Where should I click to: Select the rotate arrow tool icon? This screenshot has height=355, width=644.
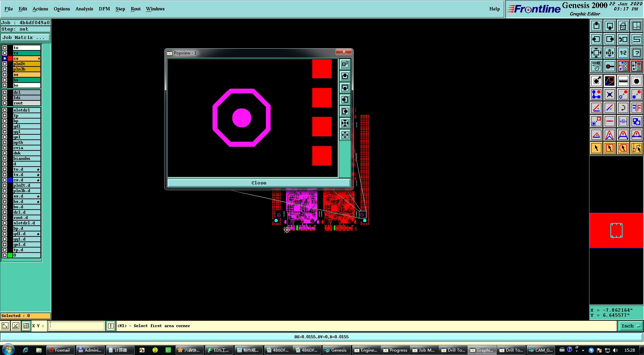[623, 108]
